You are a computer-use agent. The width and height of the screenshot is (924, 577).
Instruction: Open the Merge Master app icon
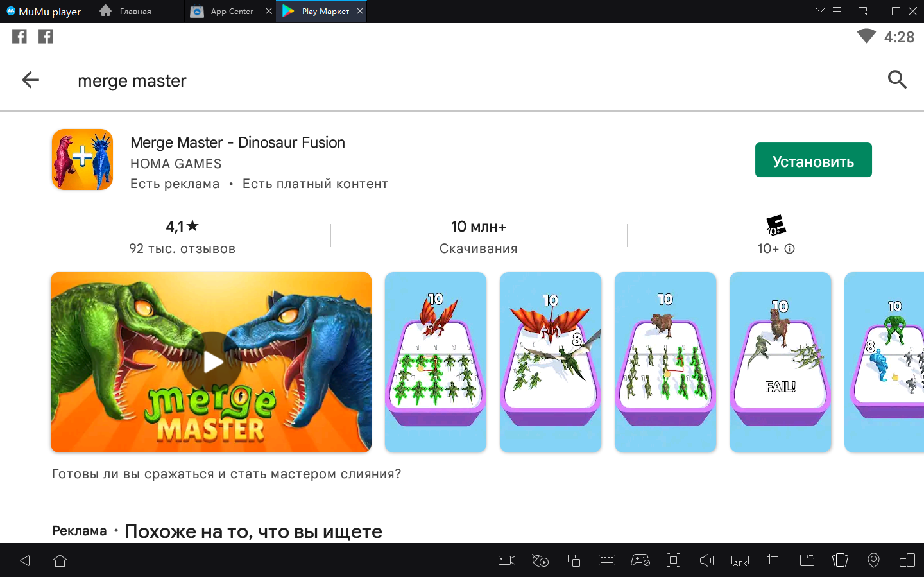(83, 160)
